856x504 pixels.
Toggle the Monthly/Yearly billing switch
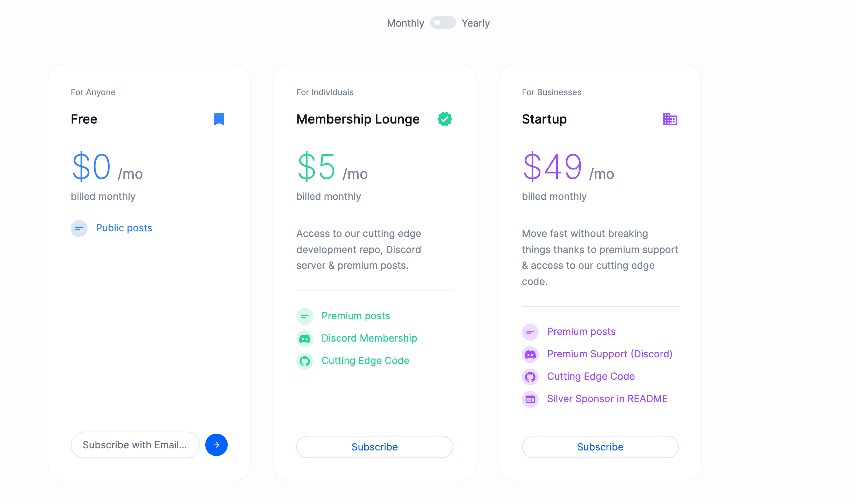(442, 23)
